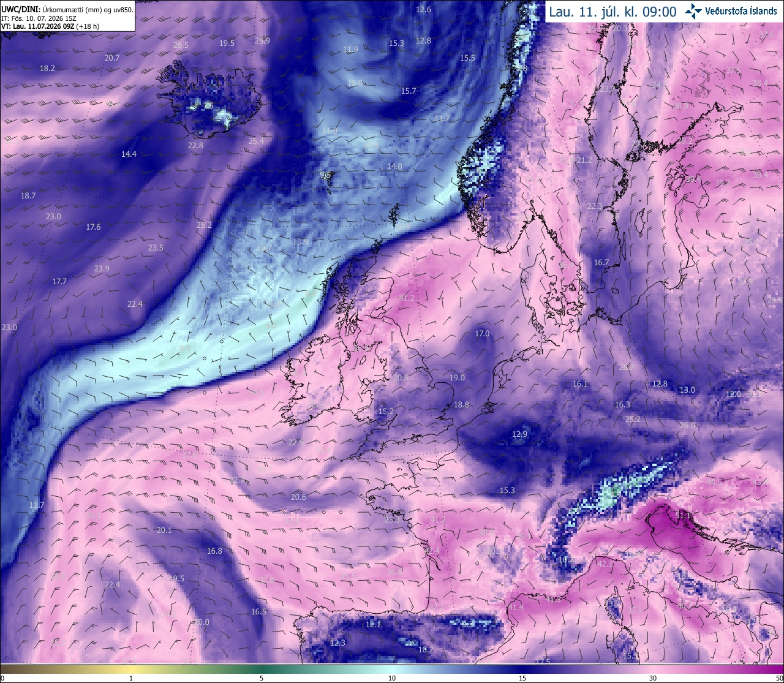Click the Veðurstofa Íslands logo icon
Viewport: 784px width, 683px height.
(x=694, y=10)
